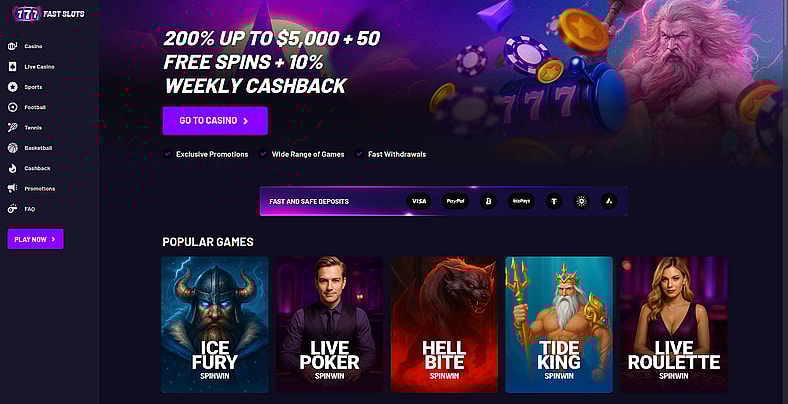Choose the Bitcoin deposit icon

point(488,201)
